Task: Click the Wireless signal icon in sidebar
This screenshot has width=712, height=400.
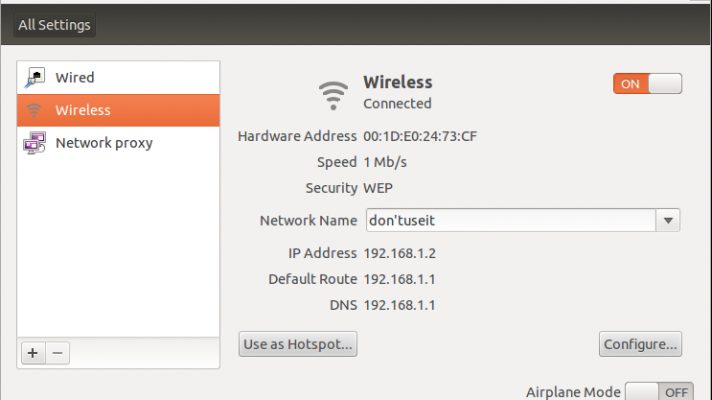Action: coord(35,110)
